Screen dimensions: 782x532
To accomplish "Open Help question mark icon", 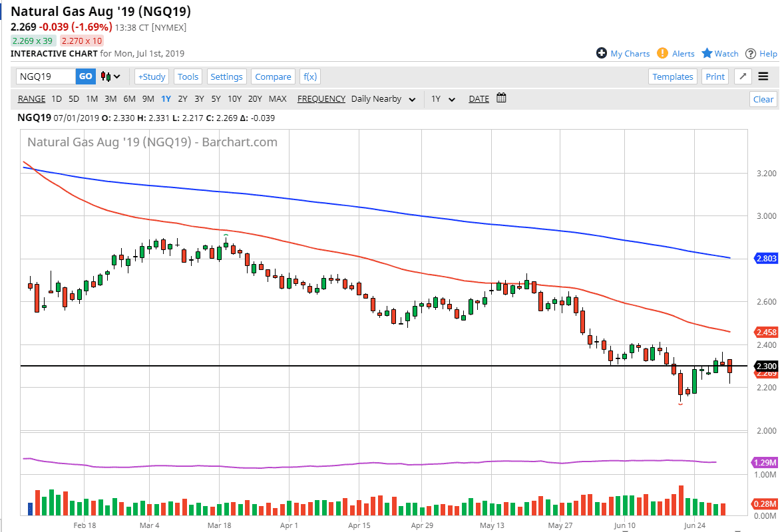I will coord(751,53).
